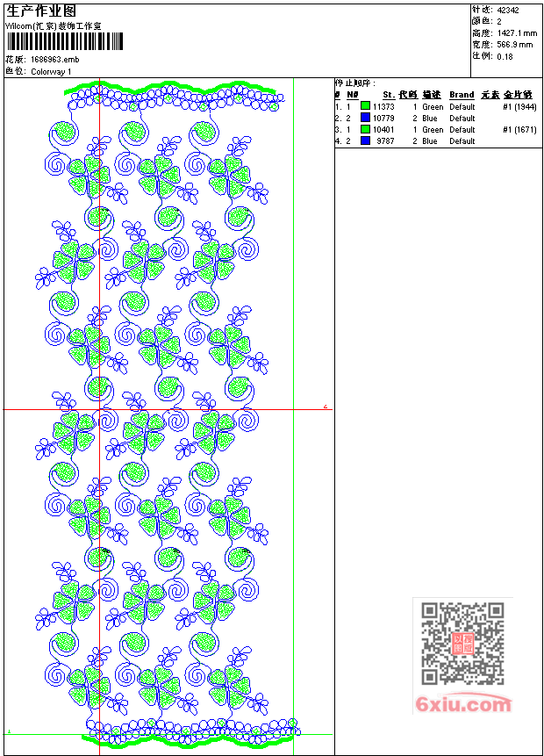Screen dimensions: 544x756
Task: Click the QR code image
Action: point(462,644)
